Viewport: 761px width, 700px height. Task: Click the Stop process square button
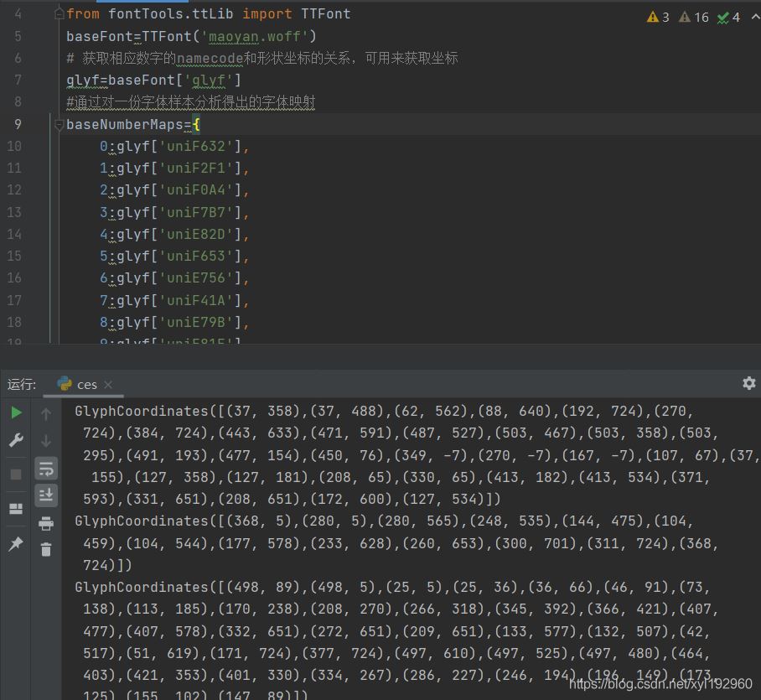pos(16,474)
